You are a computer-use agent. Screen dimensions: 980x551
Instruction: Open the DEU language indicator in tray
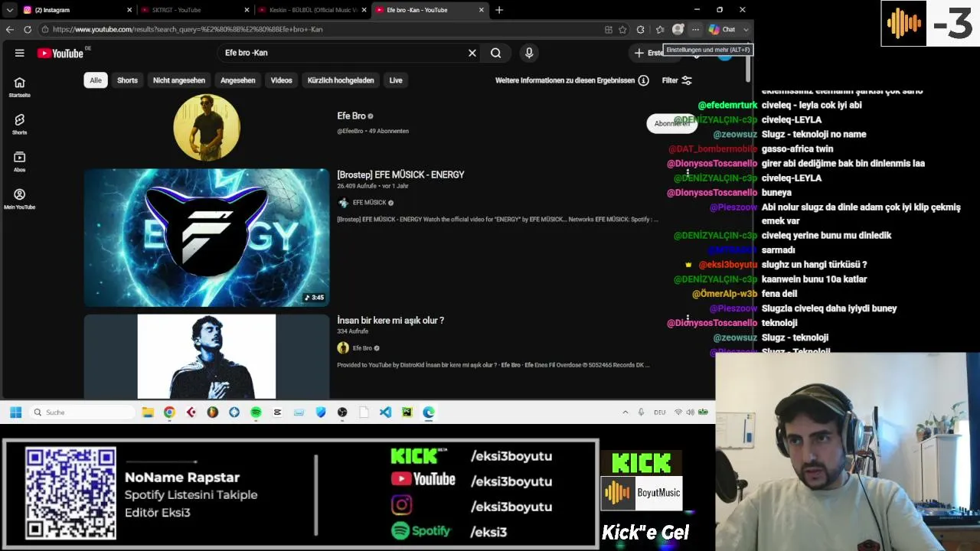tap(659, 412)
